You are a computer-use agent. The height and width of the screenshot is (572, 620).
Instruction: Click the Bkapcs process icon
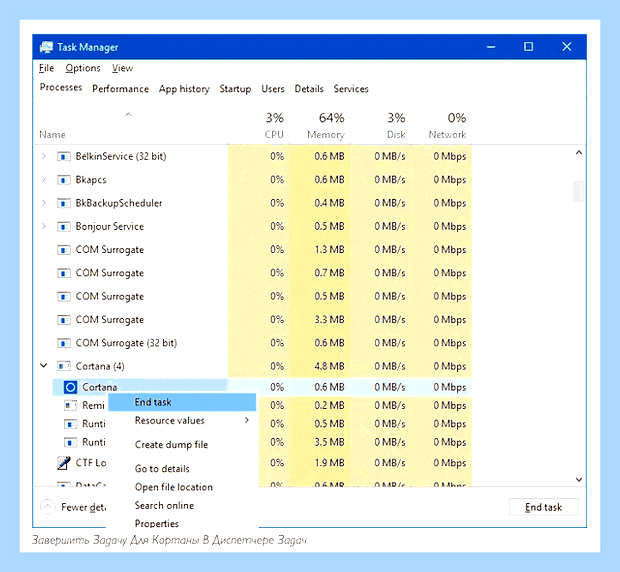(64, 180)
